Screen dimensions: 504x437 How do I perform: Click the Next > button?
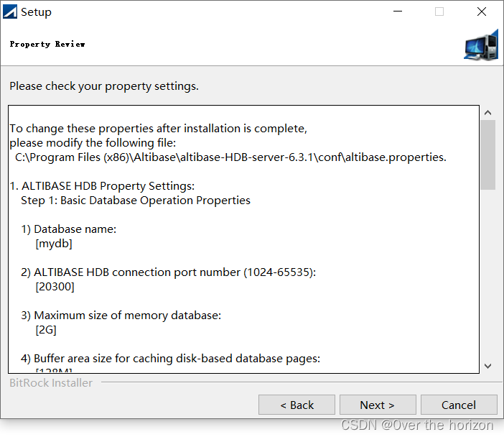pos(378,405)
